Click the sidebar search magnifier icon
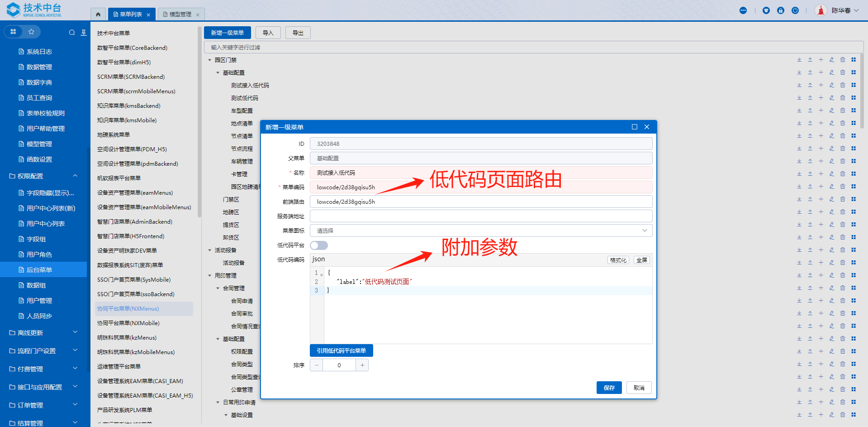Viewport: 868px width, 427px height. (72, 33)
